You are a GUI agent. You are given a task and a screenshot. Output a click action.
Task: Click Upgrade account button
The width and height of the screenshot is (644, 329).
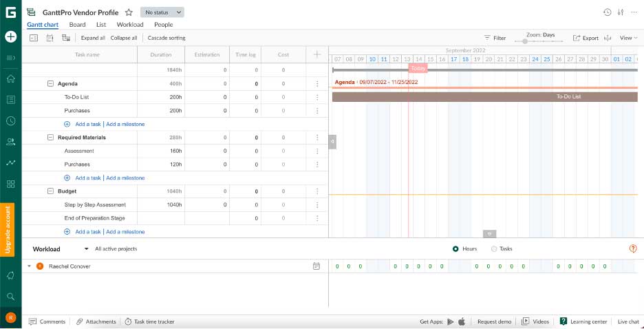pyautogui.click(x=7, y=230)
